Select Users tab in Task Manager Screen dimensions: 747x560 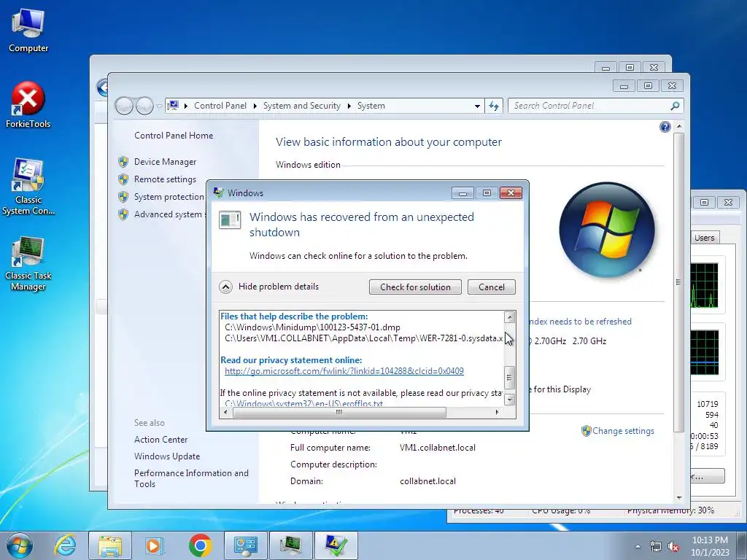coord(705,238)
